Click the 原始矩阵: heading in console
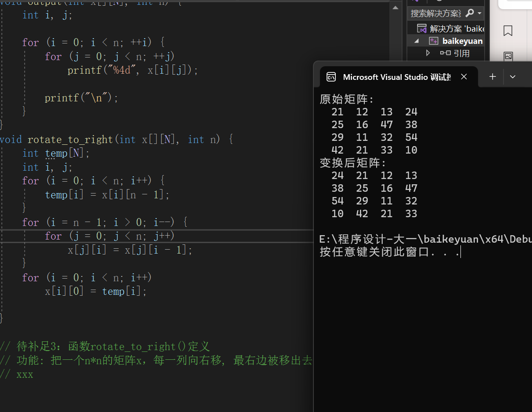This screenshot has width=532, height=412. pyautogui.click(x=347, y=99)
